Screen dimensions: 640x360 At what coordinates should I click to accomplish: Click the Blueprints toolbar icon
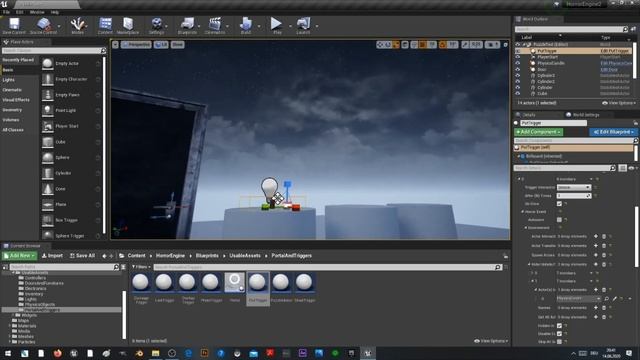[187, 26]
